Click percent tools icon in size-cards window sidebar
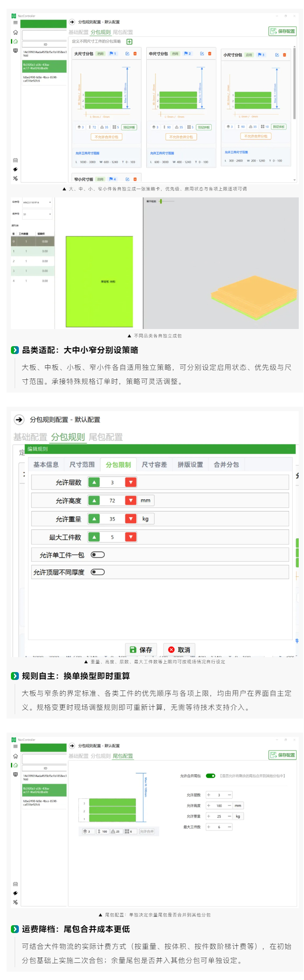 click(15, 178)
